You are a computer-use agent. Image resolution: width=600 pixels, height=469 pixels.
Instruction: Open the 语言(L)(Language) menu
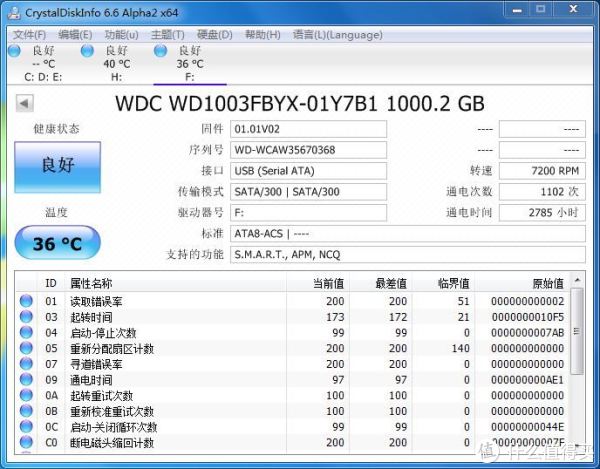338,35
